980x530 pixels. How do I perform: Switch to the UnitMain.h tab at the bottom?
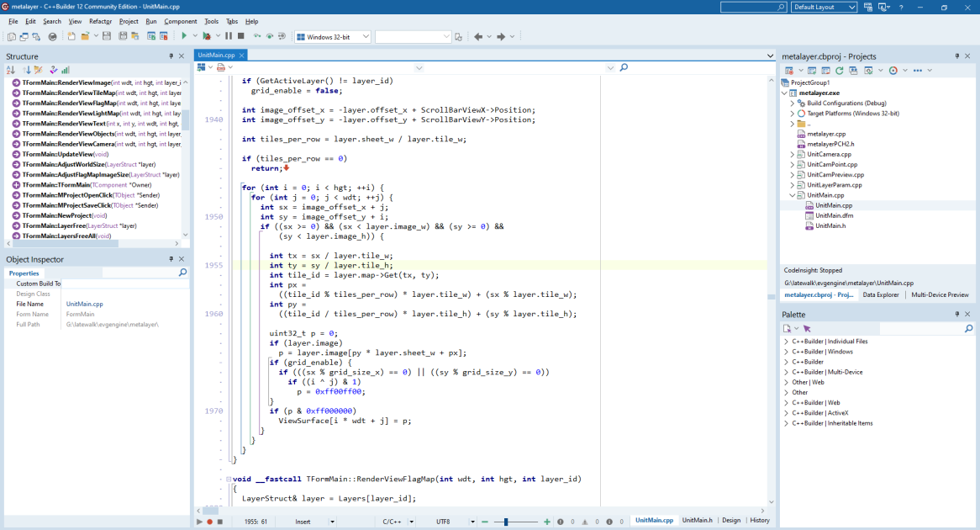pyautogui.click(x=697, y=520)
